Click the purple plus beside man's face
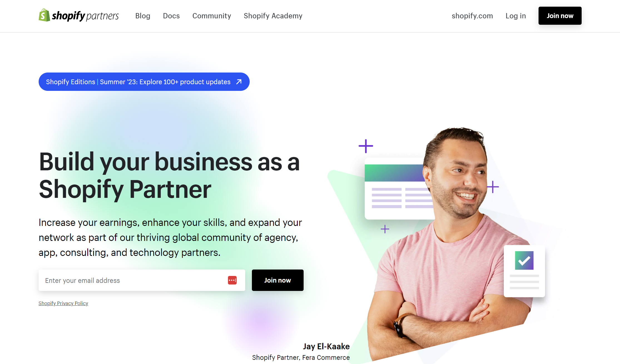The height and width of the screenshot is (364, 620). [493, 187]
